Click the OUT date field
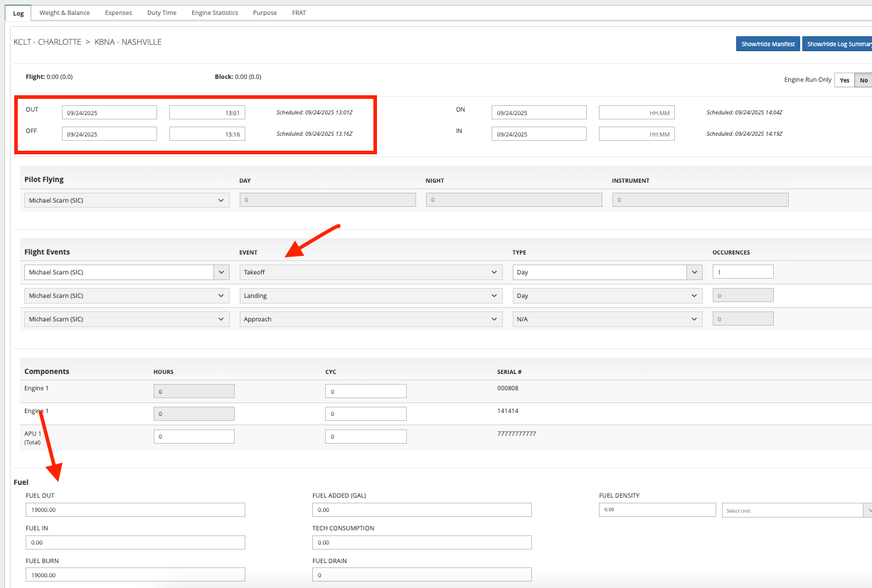Image resolution: width=872 pixels, height=588 pixels. (109, 112)
